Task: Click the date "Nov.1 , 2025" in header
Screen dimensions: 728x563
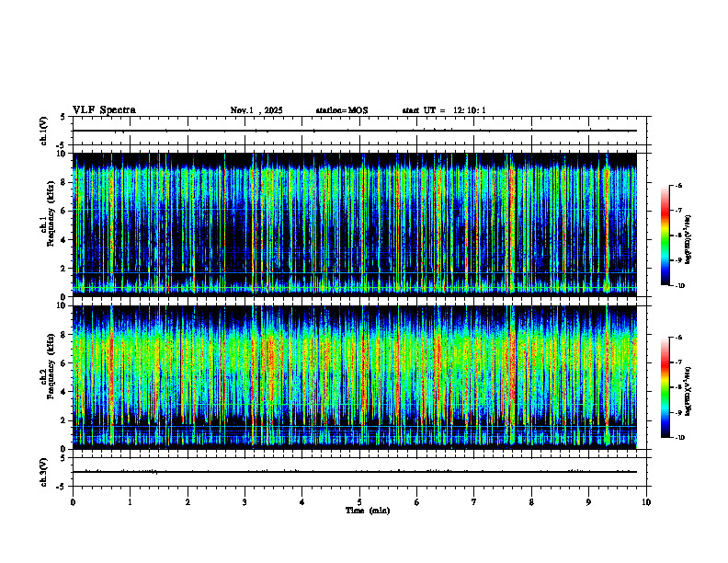Action: pyautogui.click(x=256, y=110)
